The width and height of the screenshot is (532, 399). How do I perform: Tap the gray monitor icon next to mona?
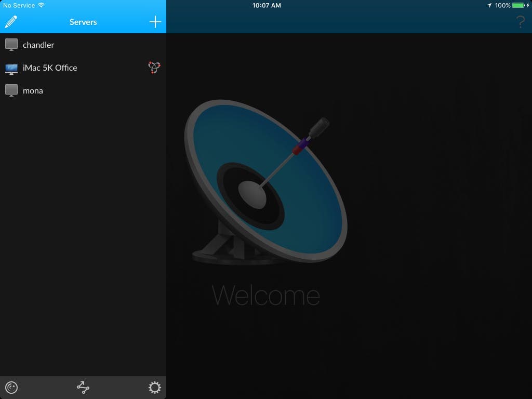pyautogui.click(x=11, y=90)
